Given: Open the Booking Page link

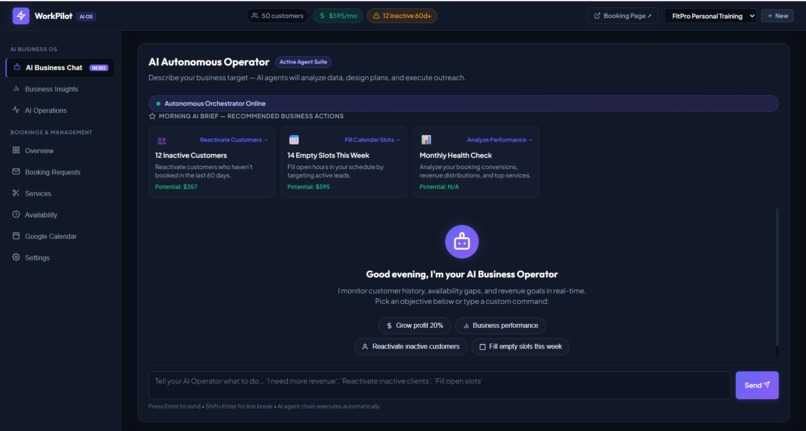Looking at the screenshot, I should pos(622,16).
